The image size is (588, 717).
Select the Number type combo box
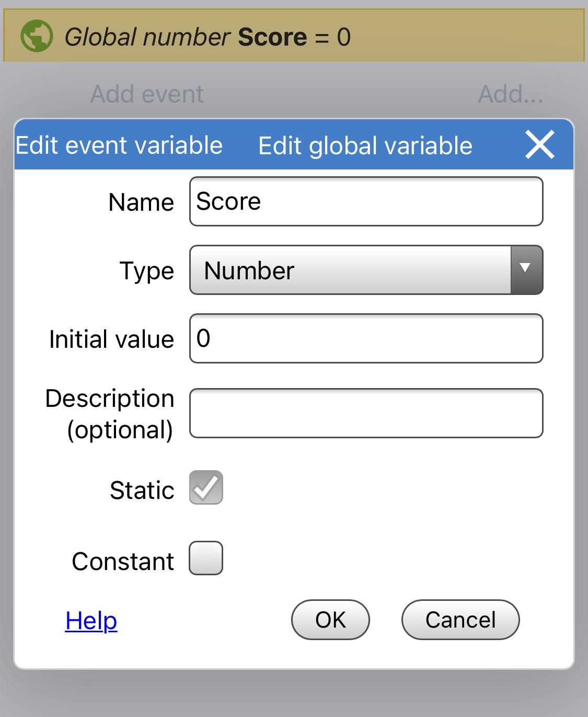366,270
